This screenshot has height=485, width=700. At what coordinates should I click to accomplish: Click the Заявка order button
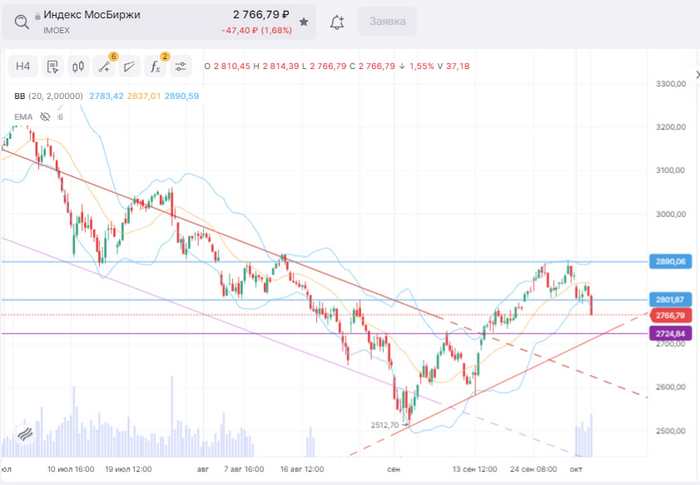387,21
